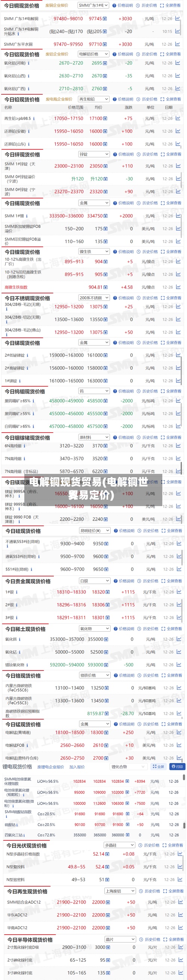Click 全屏 button in lithium section
This screenshot has height=980, width=187.
coord(158,766)
